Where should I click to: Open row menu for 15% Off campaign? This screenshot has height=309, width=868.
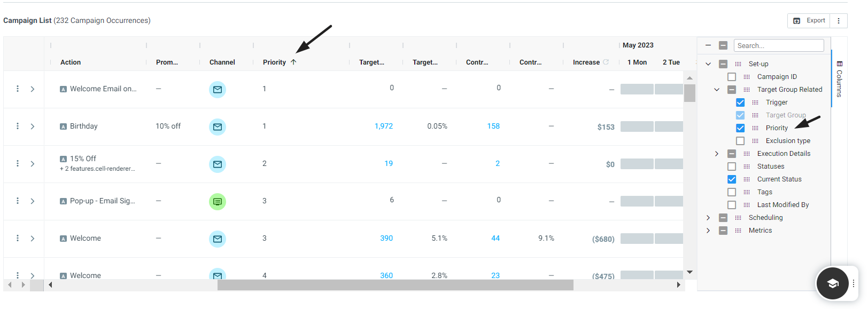coord(18,163)
